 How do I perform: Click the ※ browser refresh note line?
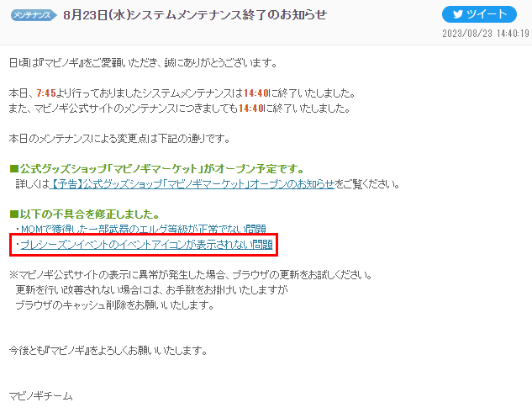click(x=191, y=275)
